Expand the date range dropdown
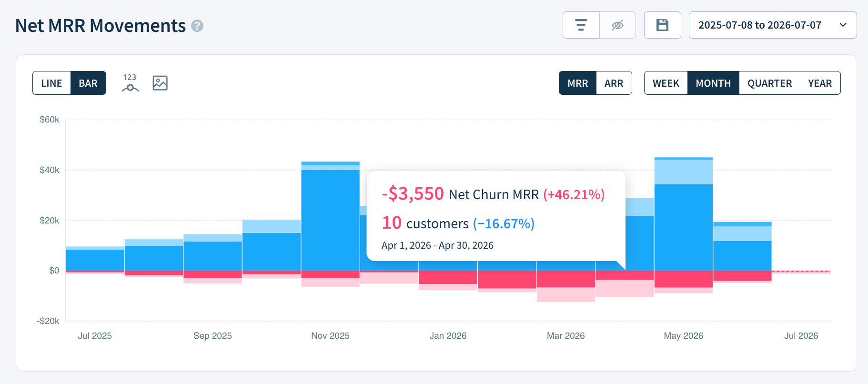Image resolution: width=868 pixels, height=384 pixels. 772,25
